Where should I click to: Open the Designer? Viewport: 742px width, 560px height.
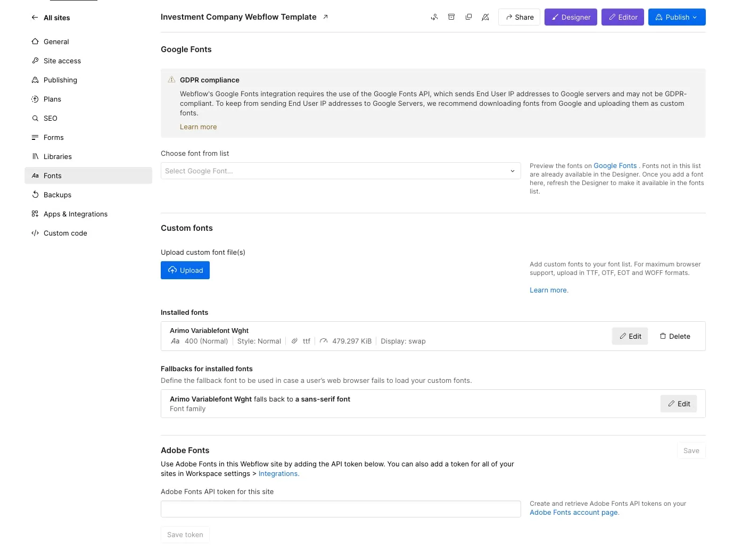click(x=571, y=17)
